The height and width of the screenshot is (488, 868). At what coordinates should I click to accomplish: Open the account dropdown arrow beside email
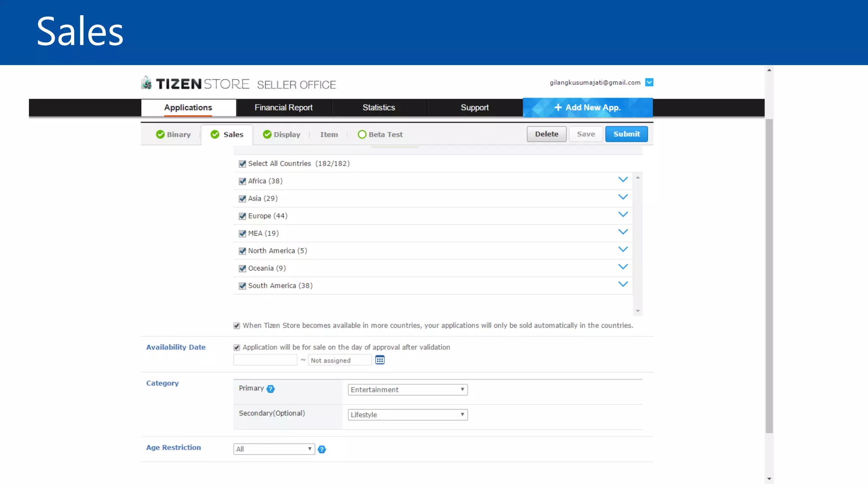click(x=649, y=82)
